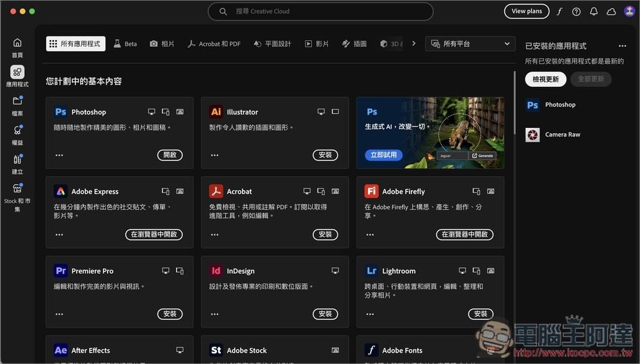
Task: Open Lightroom card more options ellipsis
Action: [370, 314]
